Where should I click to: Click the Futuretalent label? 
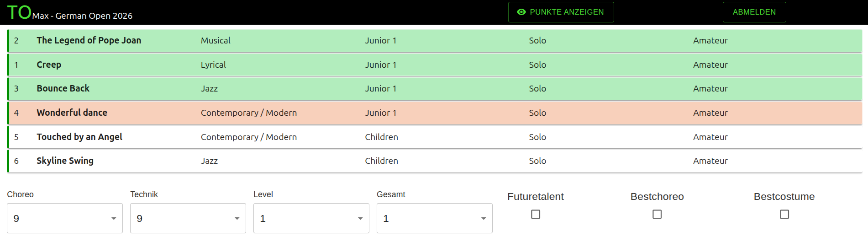click(x=535, y=197)
